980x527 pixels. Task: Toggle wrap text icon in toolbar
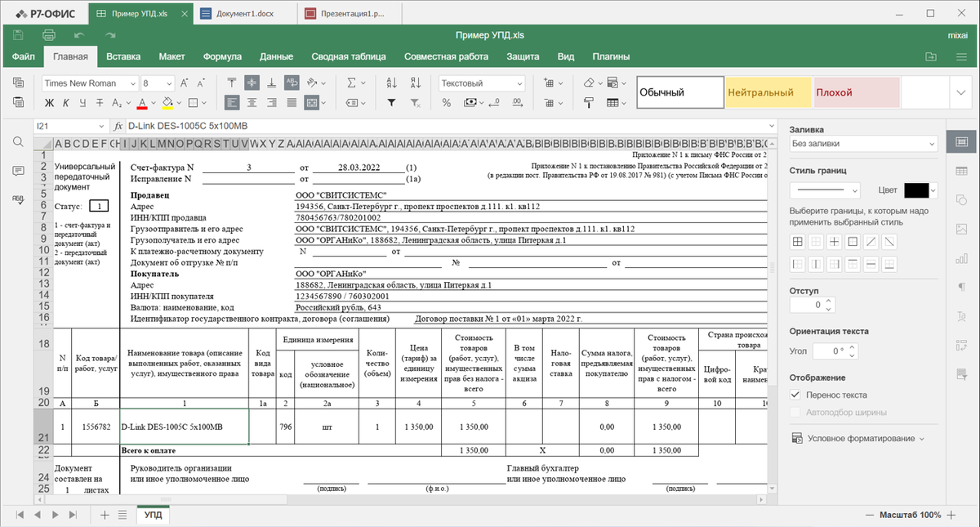pyautogui.click(x=292, y=83)
